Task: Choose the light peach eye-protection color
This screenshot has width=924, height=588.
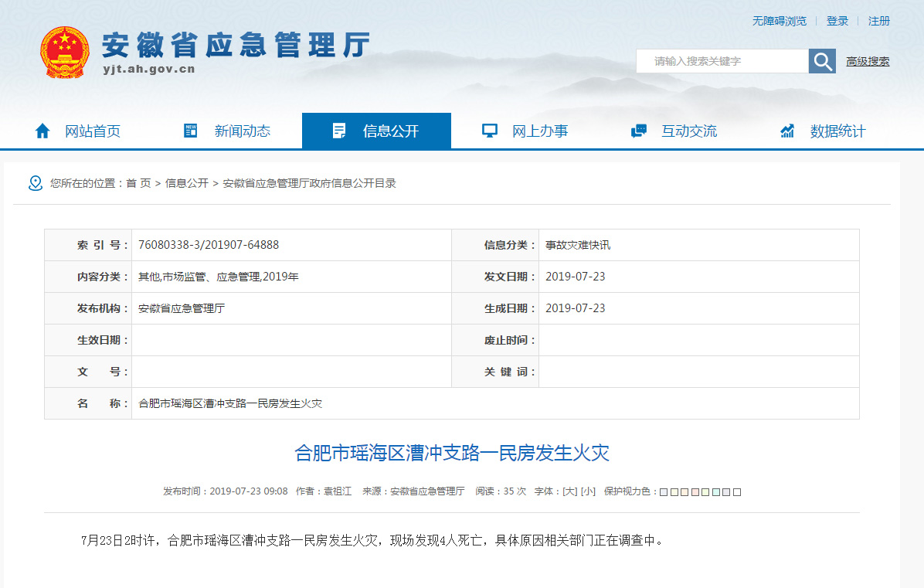Action: tap(685, 492)
